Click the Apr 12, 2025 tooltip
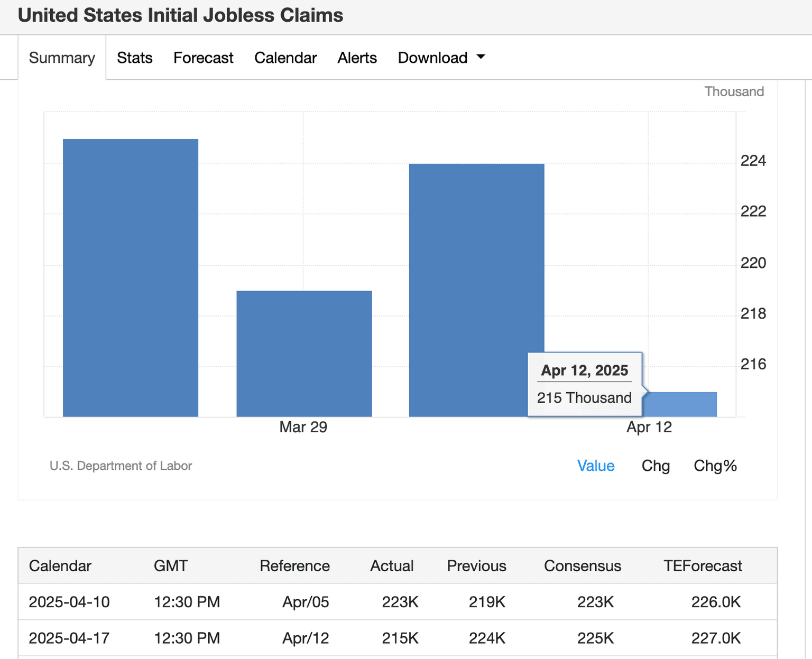Screen dimensions: 812x659 (x=584, y=383)
